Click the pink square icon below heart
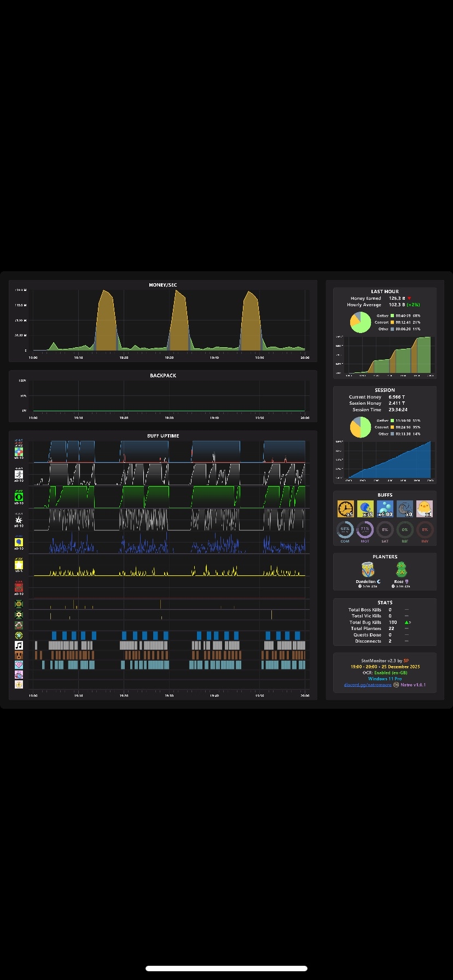The image size is (453, 980). (19, 675)
